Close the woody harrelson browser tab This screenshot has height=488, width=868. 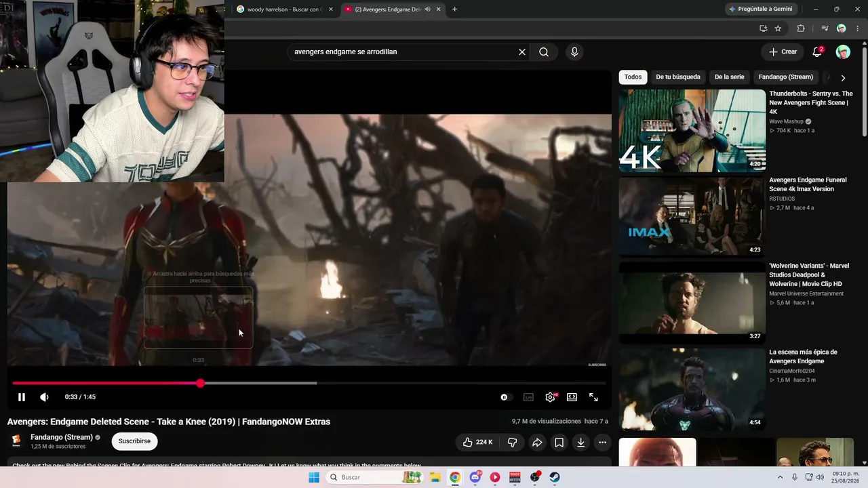330,9
